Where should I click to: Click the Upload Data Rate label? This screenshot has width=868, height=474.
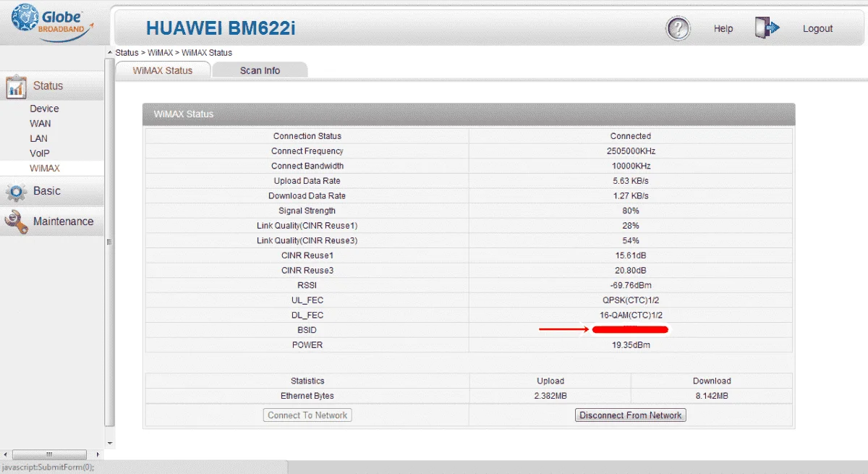pos(307,181)
